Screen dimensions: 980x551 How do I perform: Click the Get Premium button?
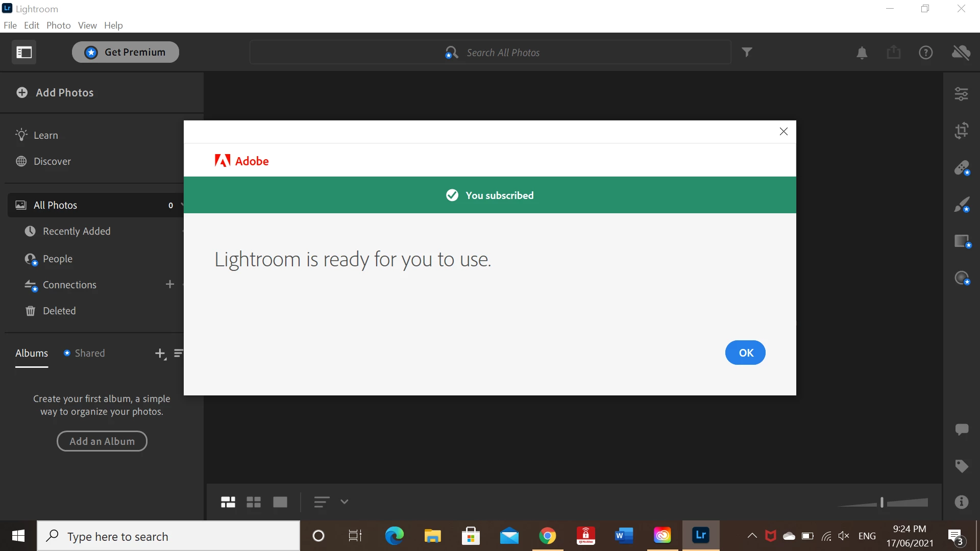tap(126, 52)
